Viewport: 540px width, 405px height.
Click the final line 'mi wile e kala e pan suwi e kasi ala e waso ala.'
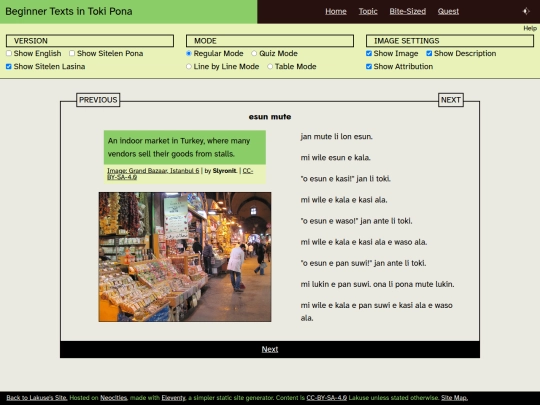376,312
